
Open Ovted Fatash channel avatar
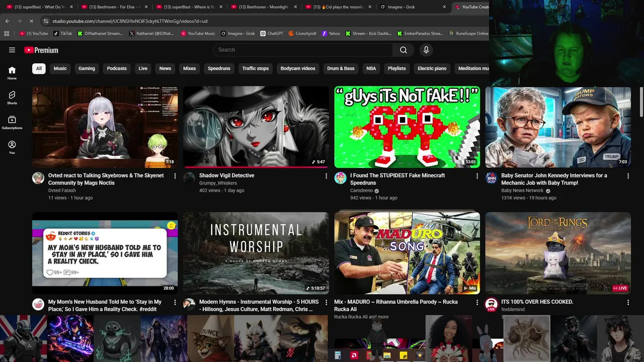(38, 178)
